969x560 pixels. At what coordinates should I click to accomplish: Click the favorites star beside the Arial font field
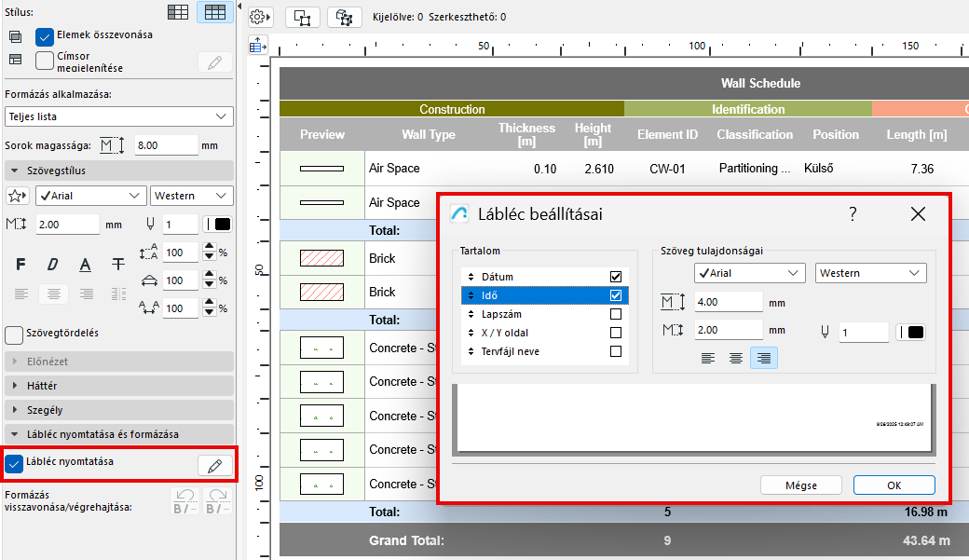16,196
